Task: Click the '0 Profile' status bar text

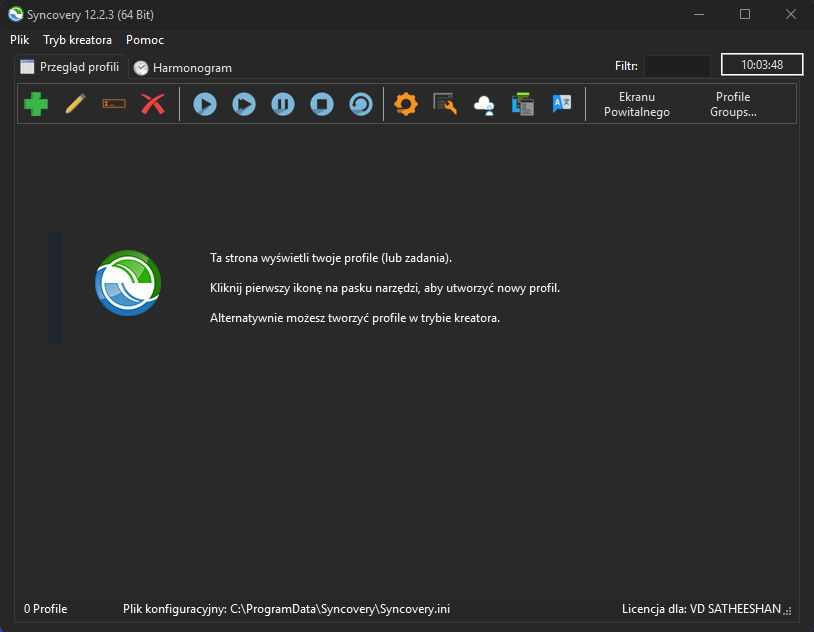Action: tap(46, 609)
